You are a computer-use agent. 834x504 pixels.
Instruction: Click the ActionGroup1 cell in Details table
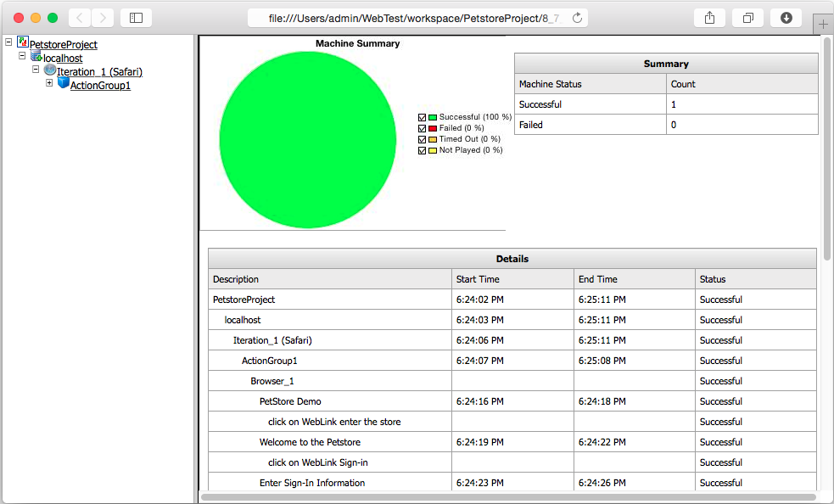coord(330,361)
